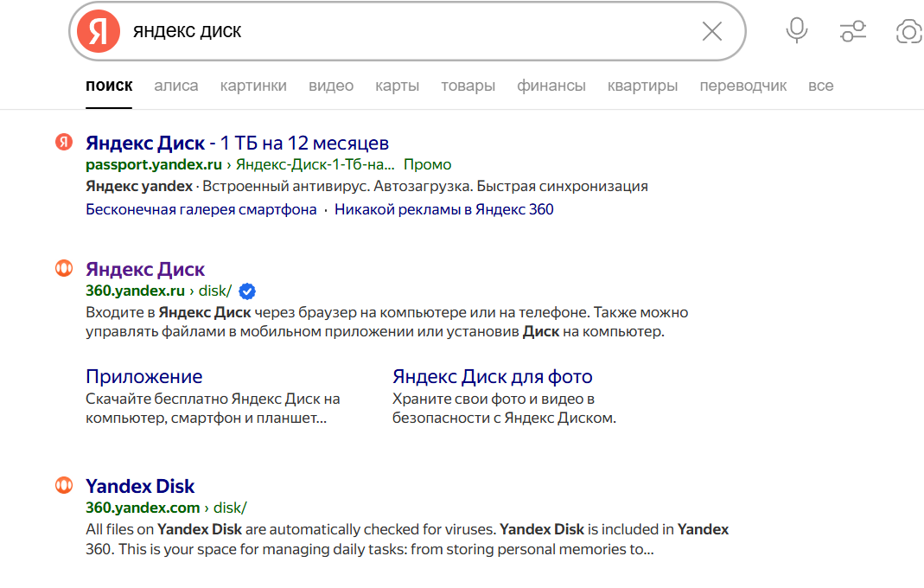
Task: Click the favicon beside the 360.yandex.ru result
Action: [64, 268]
